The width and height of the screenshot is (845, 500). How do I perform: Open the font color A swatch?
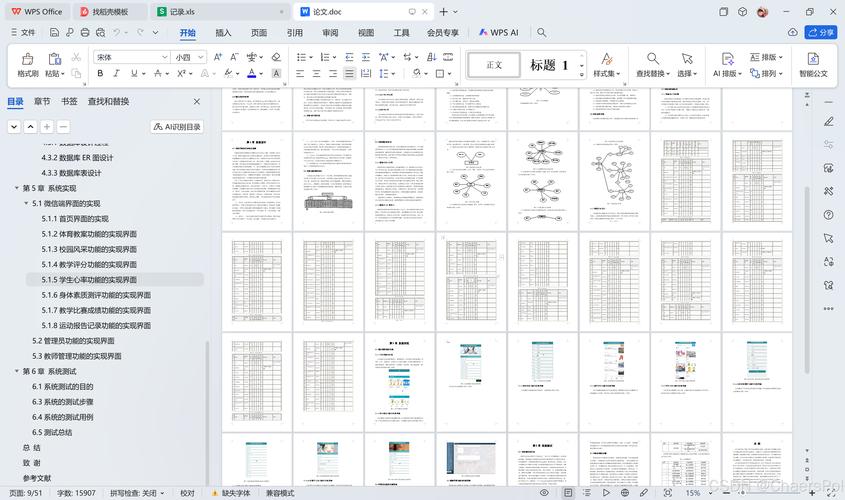(251, 73)
